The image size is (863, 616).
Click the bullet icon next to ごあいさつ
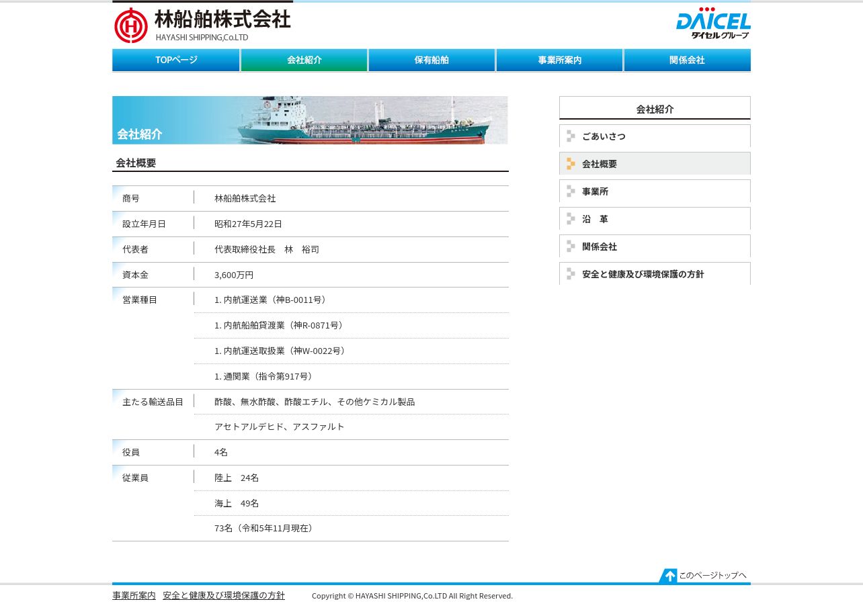tap(571, 136)
